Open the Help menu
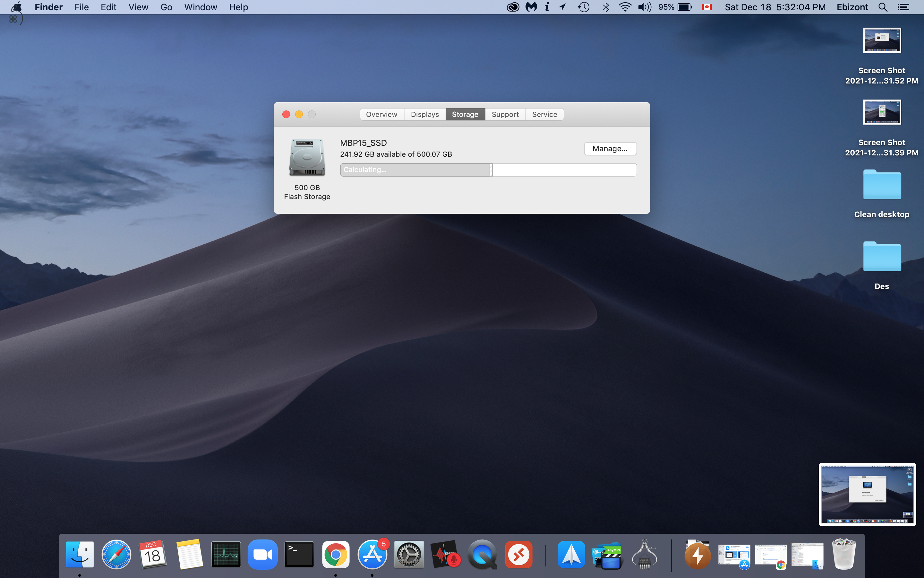Screen dimensions: 924x578 pos(239,7)
